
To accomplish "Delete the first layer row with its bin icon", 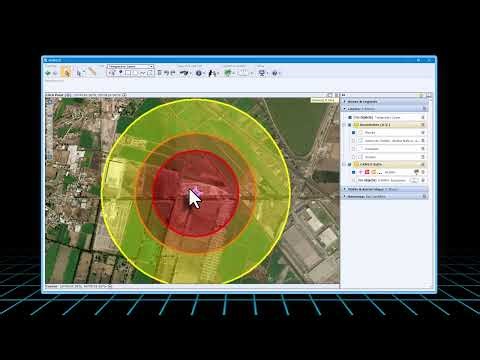I will click(x=423, y=117).
